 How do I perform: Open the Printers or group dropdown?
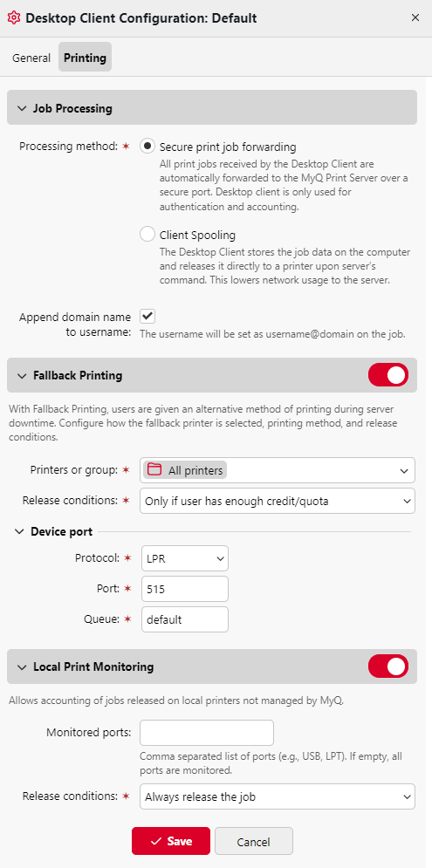tap(277, 470)
